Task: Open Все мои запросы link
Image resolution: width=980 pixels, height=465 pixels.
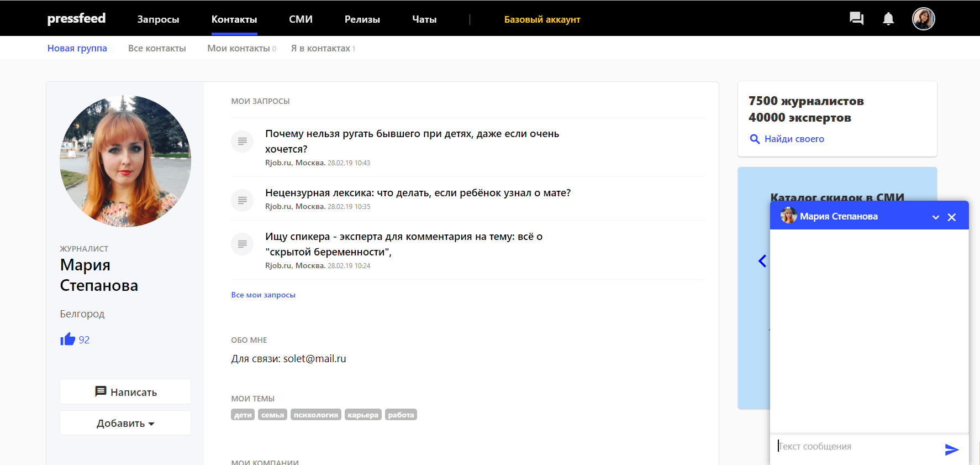Action: tap(263, 295)
